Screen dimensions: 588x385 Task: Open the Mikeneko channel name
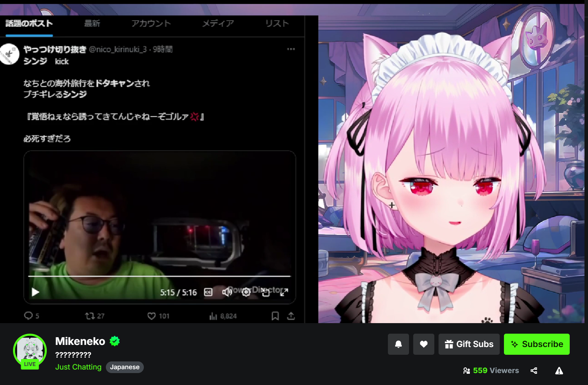click(x=80, y=341)
